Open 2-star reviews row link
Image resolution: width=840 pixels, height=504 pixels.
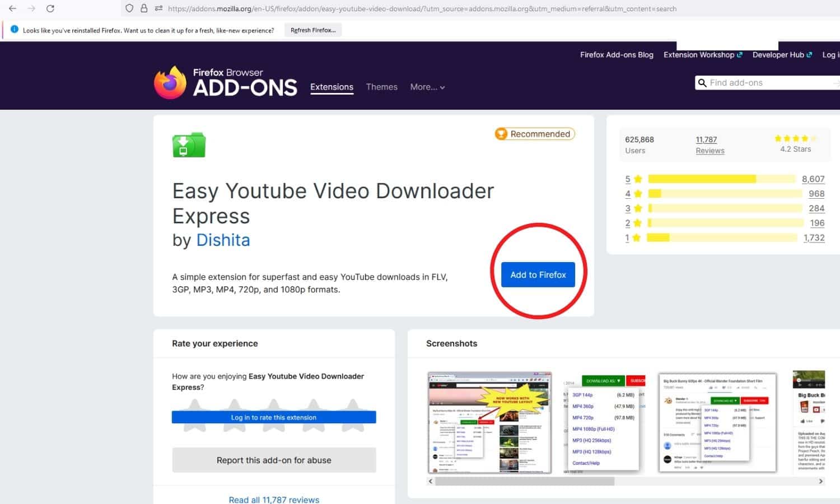coord(633,223)
